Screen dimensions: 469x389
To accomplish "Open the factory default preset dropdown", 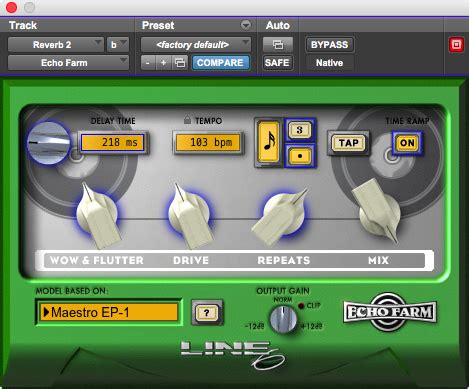I will pos(196,45).
